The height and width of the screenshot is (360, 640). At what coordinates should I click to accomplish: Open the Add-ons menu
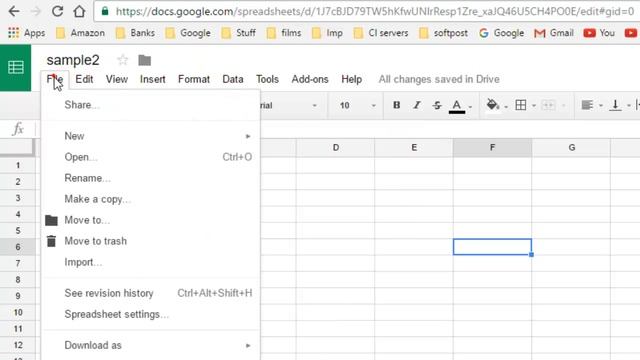(310, 79)
